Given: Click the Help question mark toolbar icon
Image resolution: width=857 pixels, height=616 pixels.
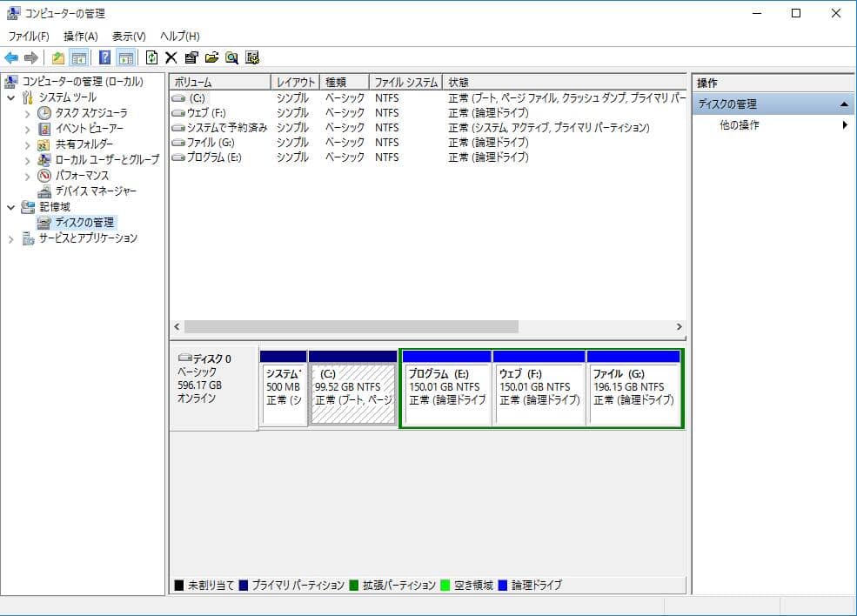Looking at the screenshot, I should 104,57.
